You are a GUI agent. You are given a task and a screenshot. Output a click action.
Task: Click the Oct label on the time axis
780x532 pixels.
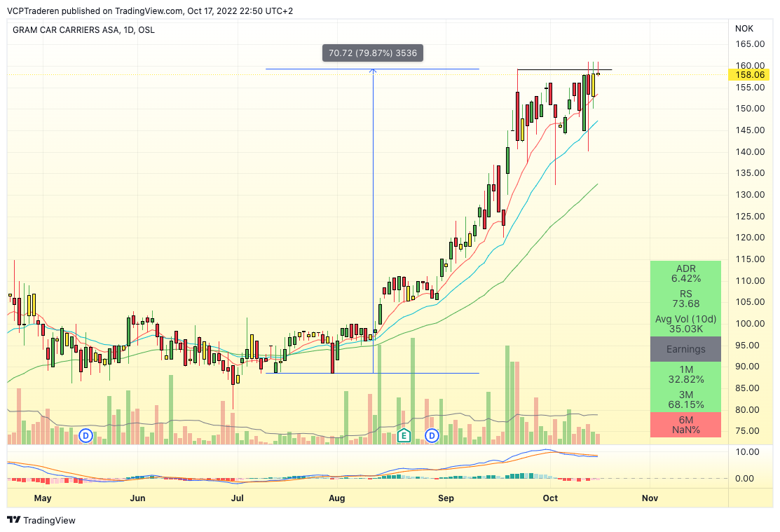550,498
